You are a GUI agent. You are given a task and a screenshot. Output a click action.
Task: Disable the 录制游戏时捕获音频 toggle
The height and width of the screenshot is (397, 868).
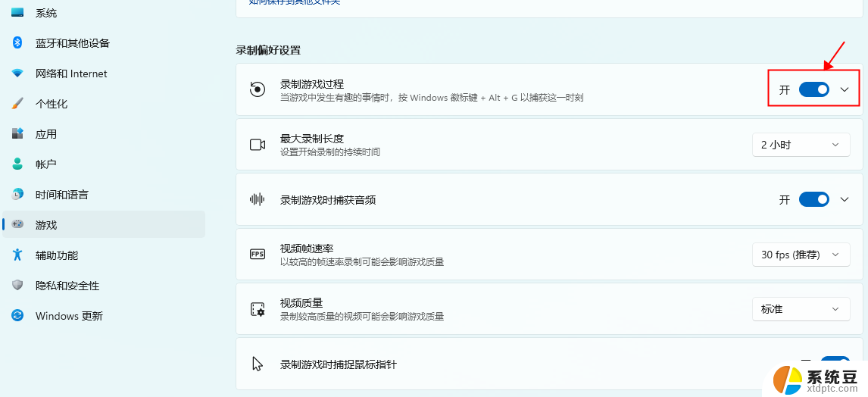tap(813, 199)
